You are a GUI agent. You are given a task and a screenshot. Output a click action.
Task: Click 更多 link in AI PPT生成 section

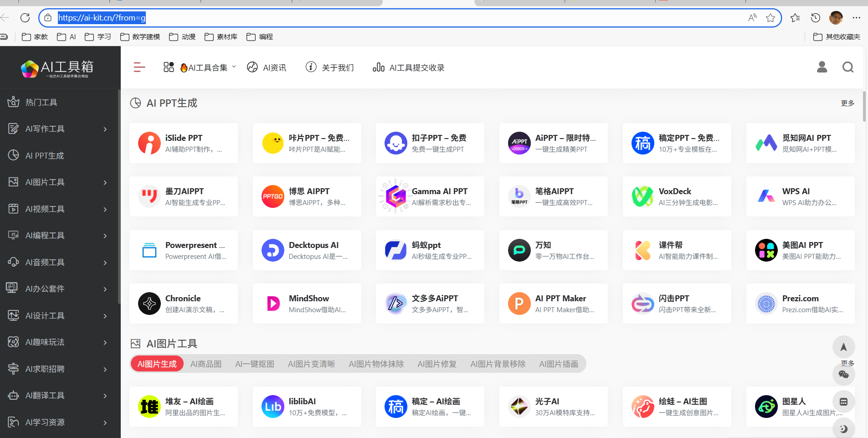[x=847, y=103]
